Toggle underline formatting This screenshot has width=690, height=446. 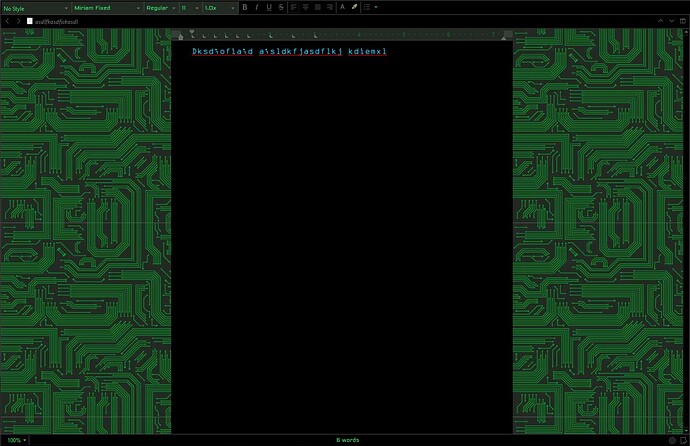click(269, 7)
